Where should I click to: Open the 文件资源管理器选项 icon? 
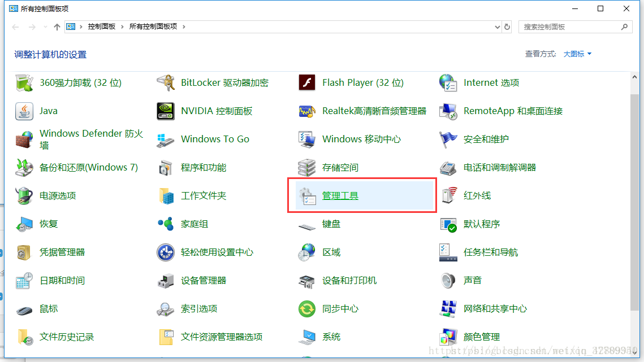point(166,337)
